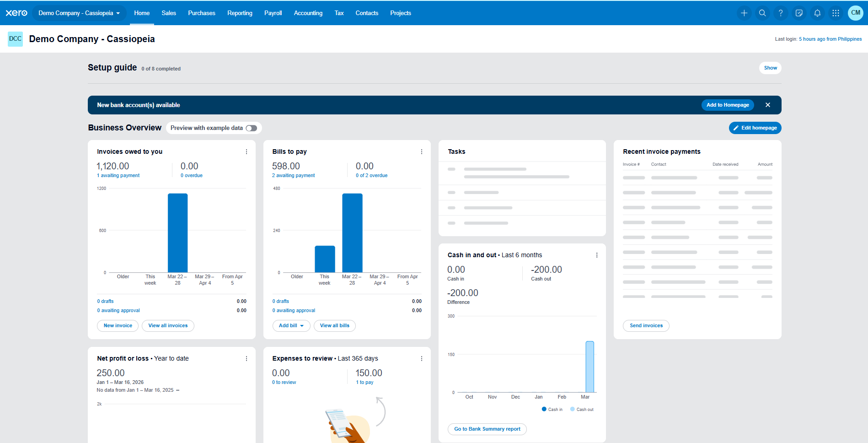Create a New invoice
The width and height of the screenshot is (868, 443).
[x=118, y=325]
